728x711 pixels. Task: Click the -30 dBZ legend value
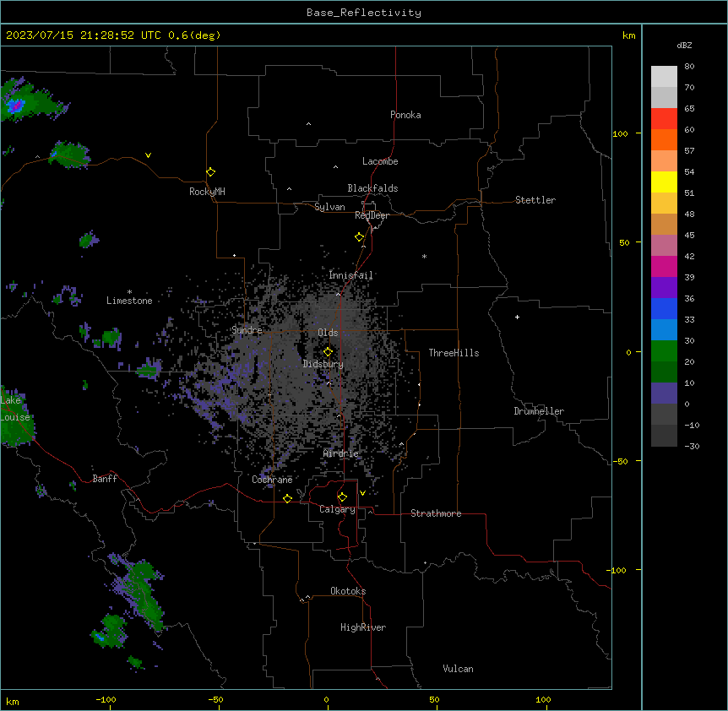pos(692,446)
